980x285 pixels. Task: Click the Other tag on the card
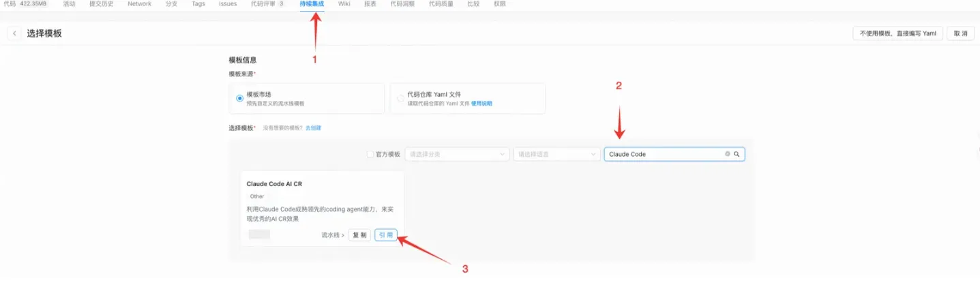coord(257,196)
